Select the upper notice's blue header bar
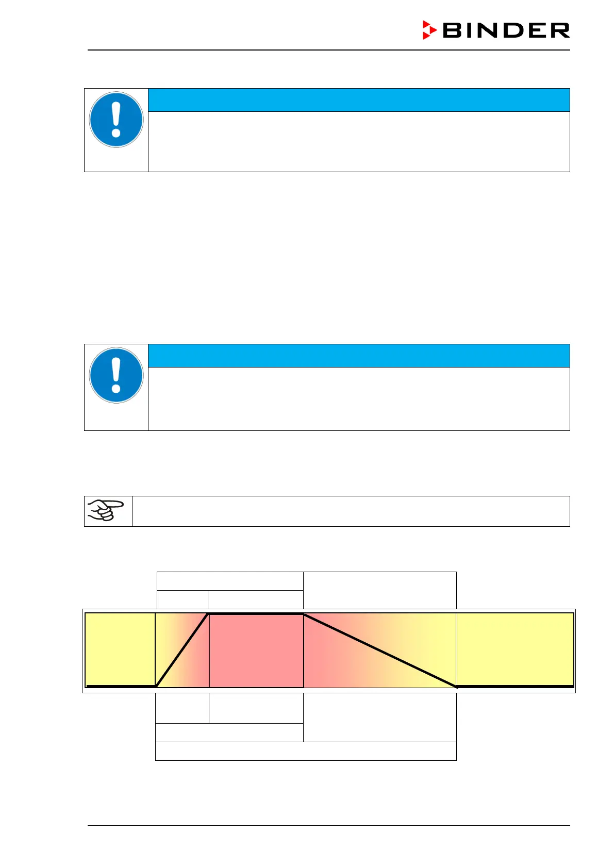Image resolution: width=614 pixels, height=868 pixels. (x=358, y=100)
